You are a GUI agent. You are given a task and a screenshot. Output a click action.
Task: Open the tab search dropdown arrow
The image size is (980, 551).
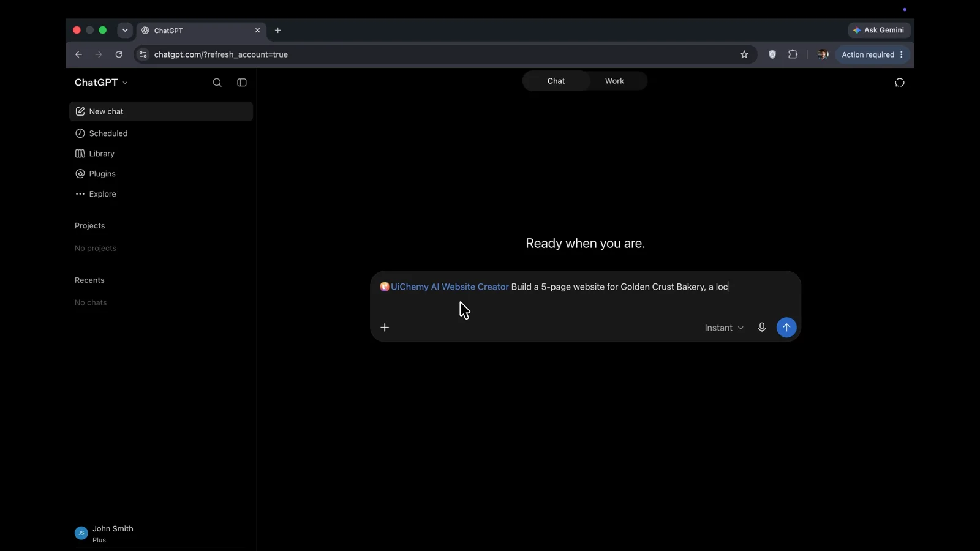tap(125, 30)
